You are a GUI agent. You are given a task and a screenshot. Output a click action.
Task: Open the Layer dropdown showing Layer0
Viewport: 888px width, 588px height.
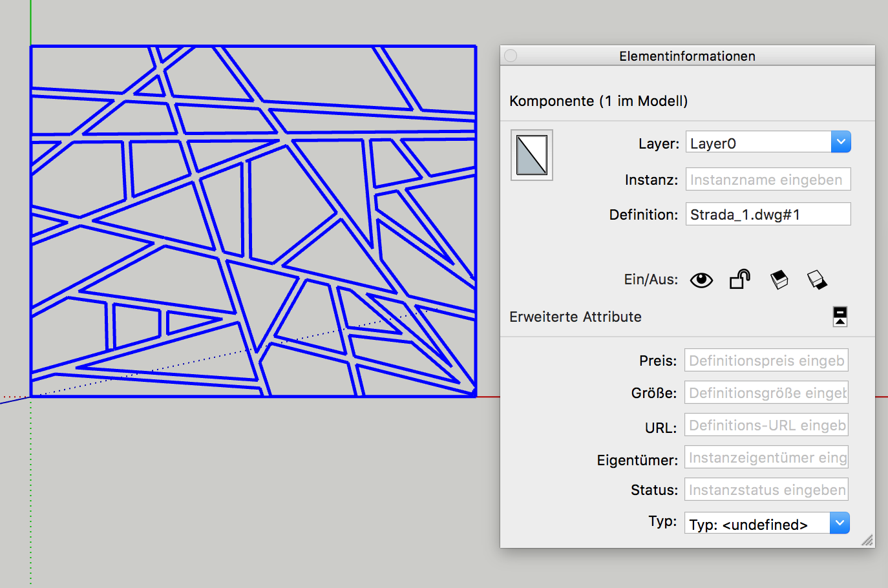(840, 142)
